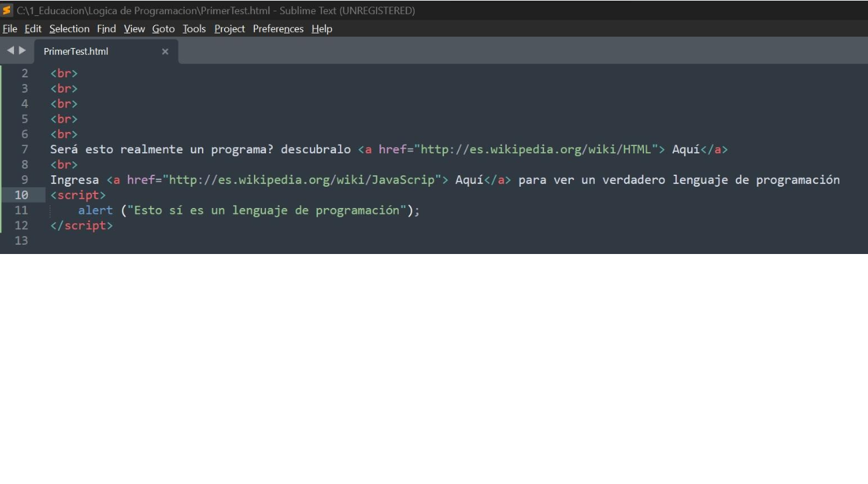
Task: Open the Selection menu
Action: click(69, 29)
